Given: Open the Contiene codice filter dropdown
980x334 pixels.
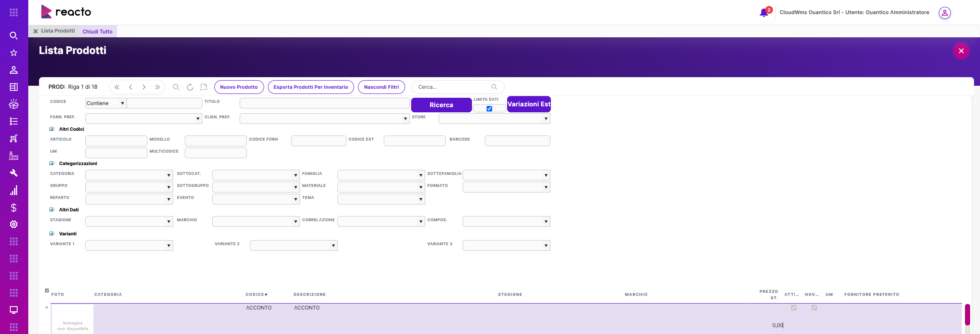Looking at the screenshot, I should 105,103.
